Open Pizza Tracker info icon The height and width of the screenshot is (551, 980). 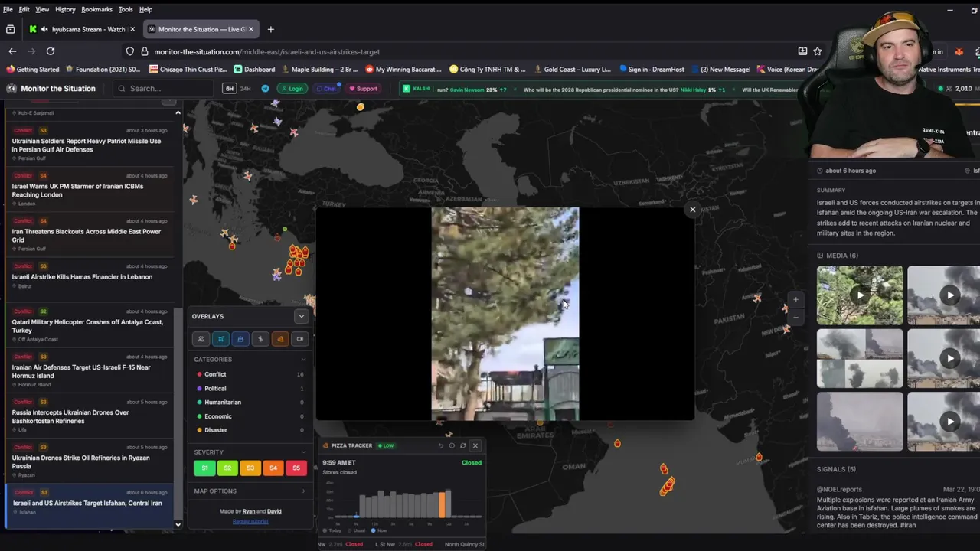(452, 445)
